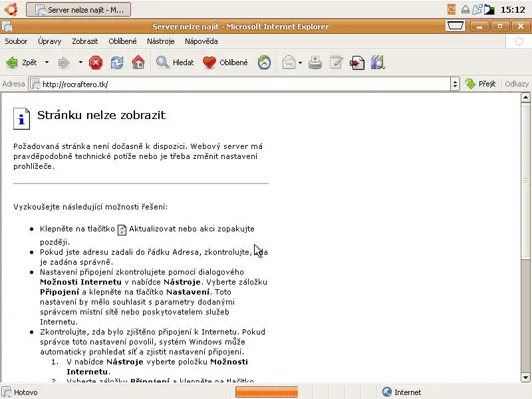Minimize the Internet Explorer window
This screenshot has width=532, height=399.
[x=479, y=26]
